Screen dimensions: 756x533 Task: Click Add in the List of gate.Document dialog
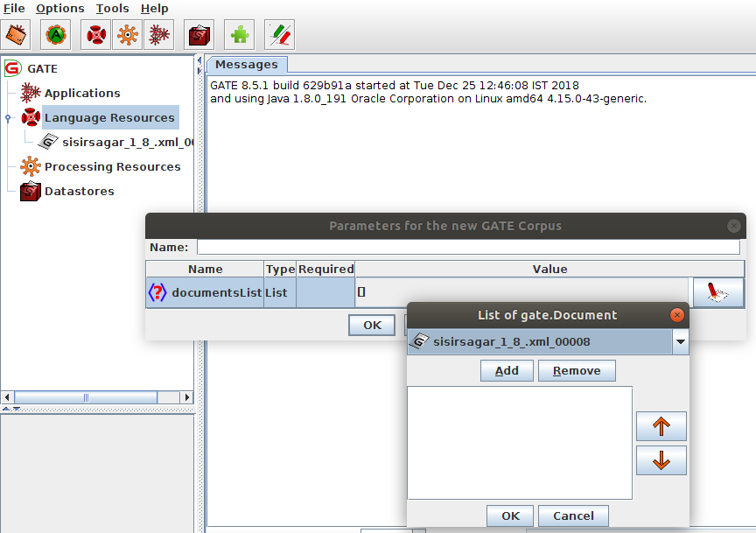click(x=506, y=370)
